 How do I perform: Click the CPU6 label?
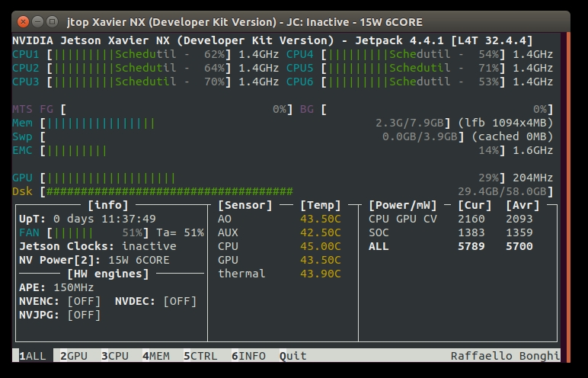299,82
